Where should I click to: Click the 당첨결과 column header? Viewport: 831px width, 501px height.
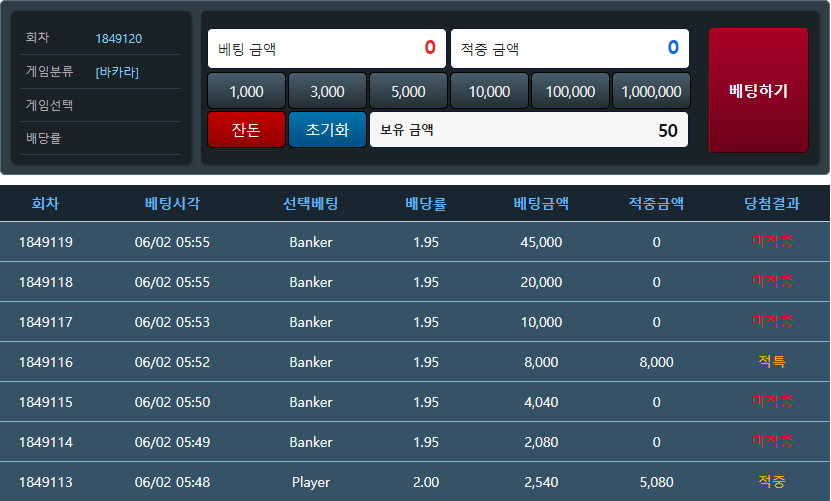[772, 203]
